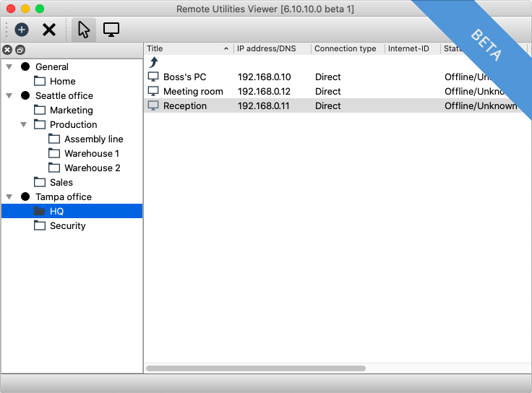Click the Marketing folder icon
The height and width of the screenshot is (393, 532).
(x=40, y=110)
